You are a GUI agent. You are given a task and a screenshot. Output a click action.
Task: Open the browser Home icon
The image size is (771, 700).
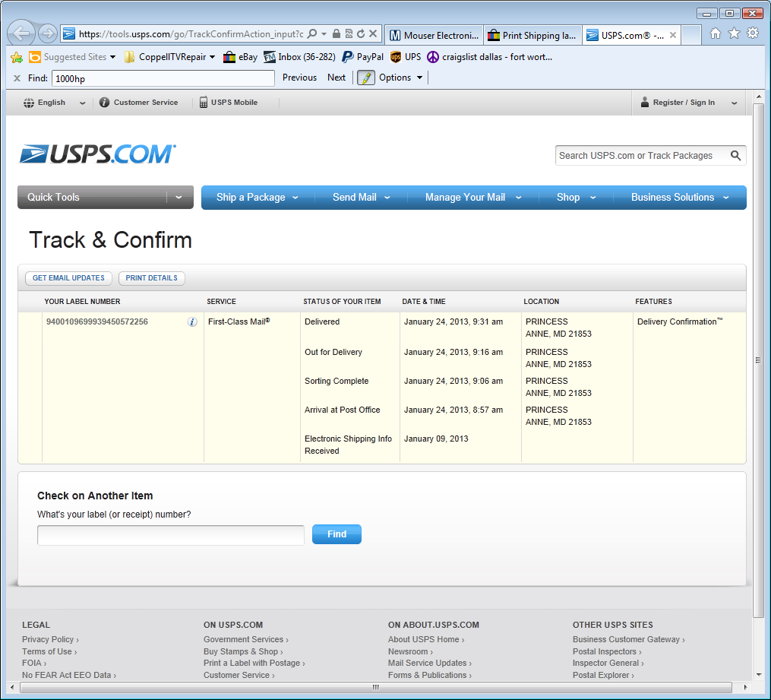tap(716, 33)
